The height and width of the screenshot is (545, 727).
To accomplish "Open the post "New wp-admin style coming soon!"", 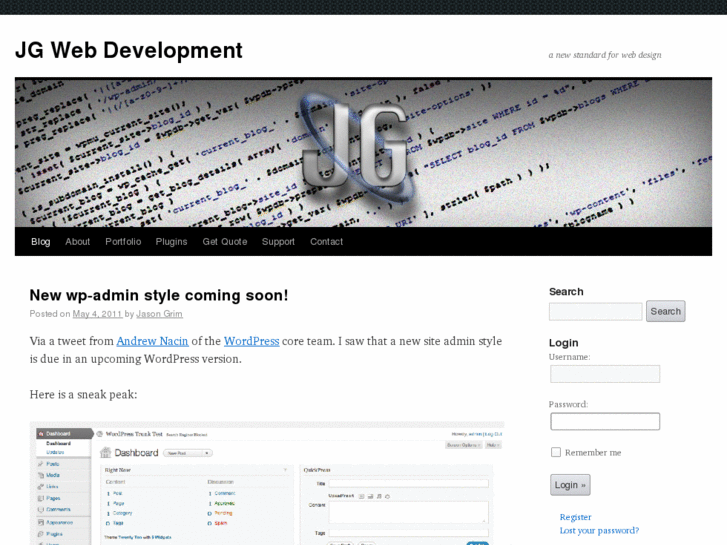I will pos(159,295).
